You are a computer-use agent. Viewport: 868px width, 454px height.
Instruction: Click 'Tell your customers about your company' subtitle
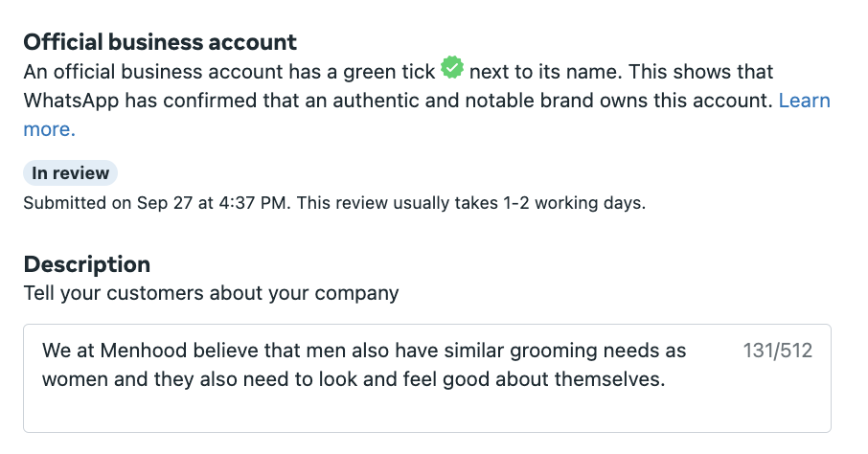[211, 293]
